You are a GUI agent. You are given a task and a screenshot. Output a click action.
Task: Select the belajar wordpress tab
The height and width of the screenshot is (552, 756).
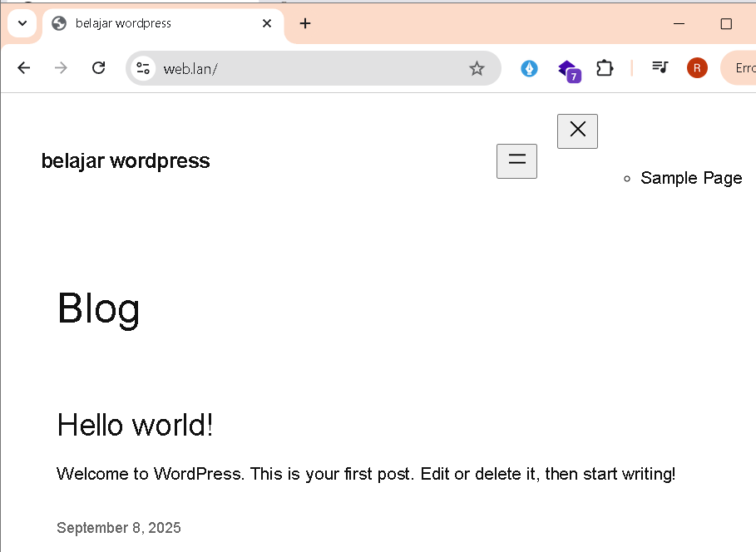tap(150, 23)
